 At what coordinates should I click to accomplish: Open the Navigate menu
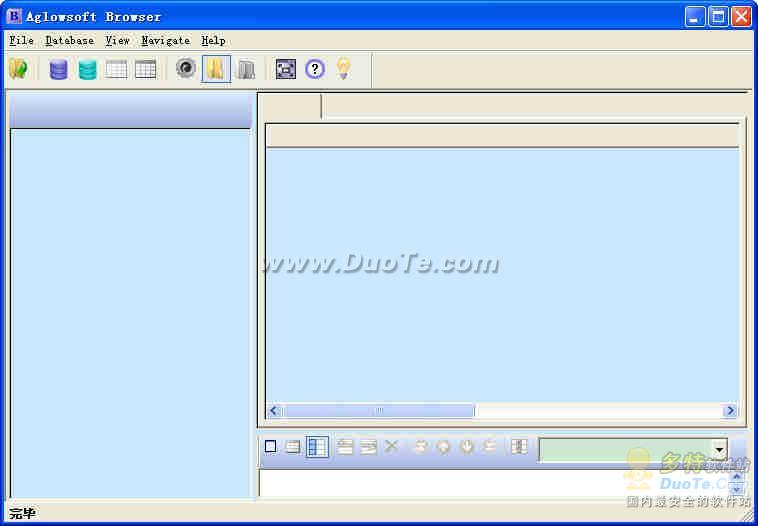coord(166,41)
